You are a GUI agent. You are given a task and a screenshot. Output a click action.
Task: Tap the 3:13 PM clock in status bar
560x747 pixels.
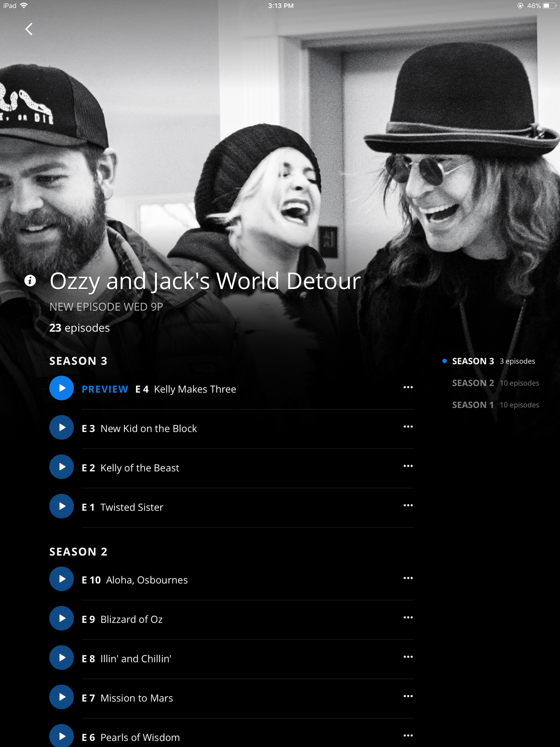[281, 5]
